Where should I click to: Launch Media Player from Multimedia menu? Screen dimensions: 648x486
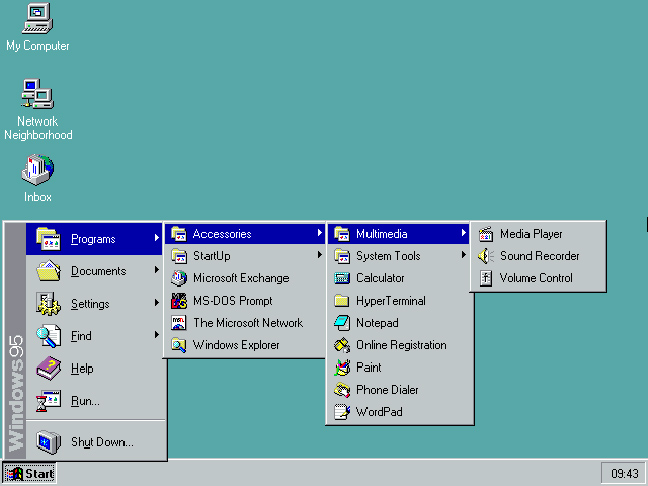pos(530,234)
